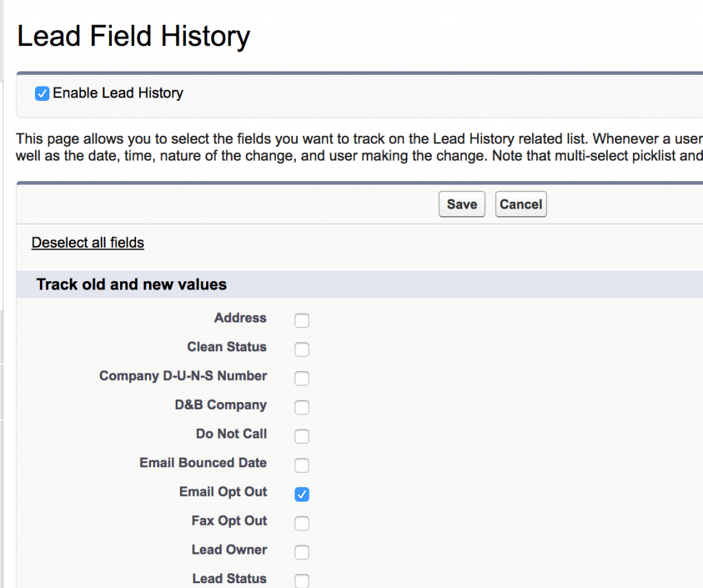Click the Email Opt Out field label
The width and height of the screenshot is (703, 588).
coord(223,492)
